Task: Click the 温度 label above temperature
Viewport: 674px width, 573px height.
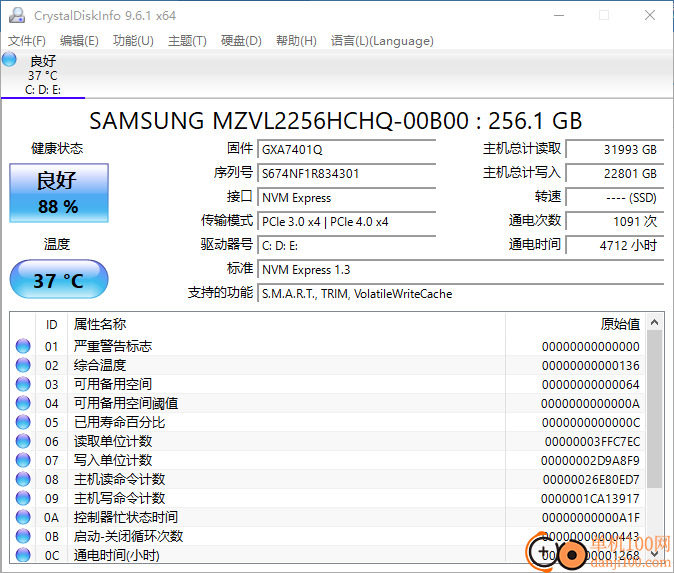Action: tap(57, 244)
